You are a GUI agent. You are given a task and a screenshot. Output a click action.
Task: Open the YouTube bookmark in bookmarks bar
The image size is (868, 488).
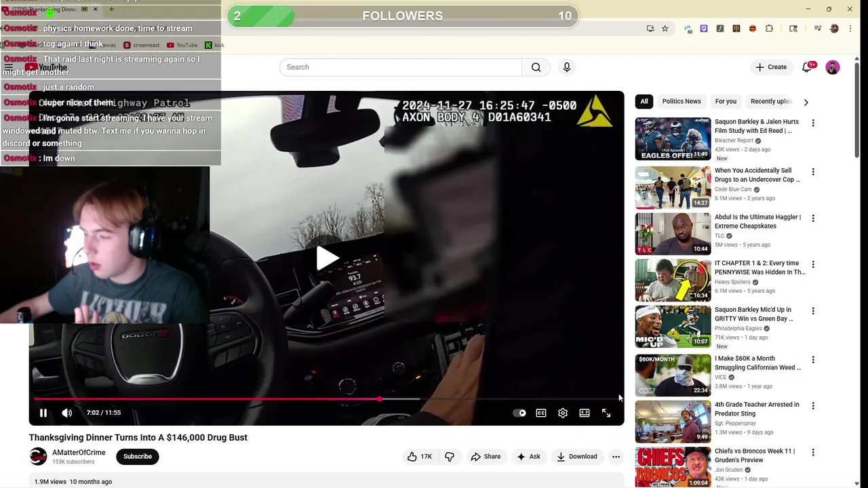pos(182,45)
